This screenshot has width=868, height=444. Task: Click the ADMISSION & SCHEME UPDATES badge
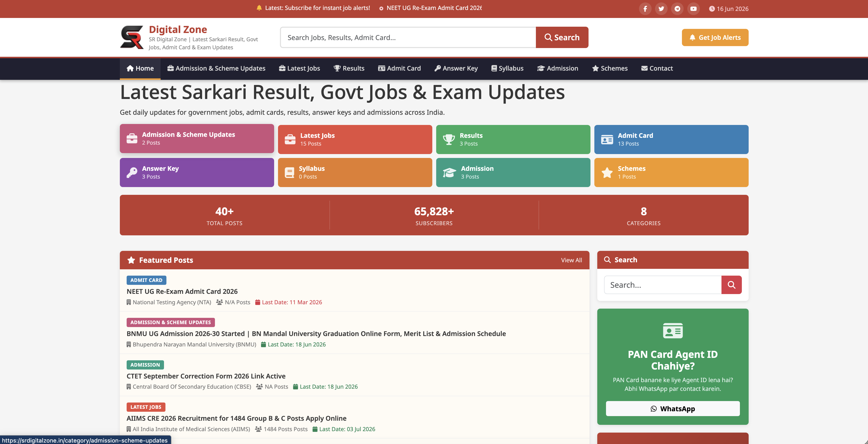(x=171, y=322)
